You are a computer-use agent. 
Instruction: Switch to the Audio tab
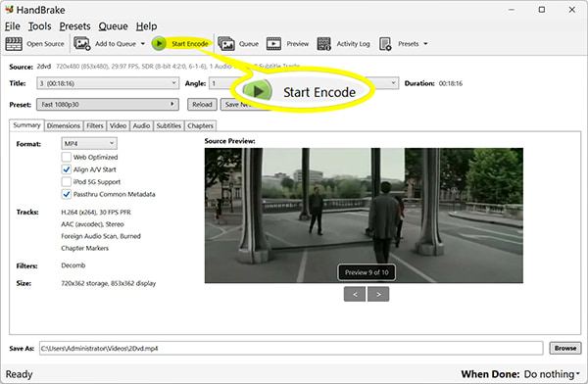point(141,125)
